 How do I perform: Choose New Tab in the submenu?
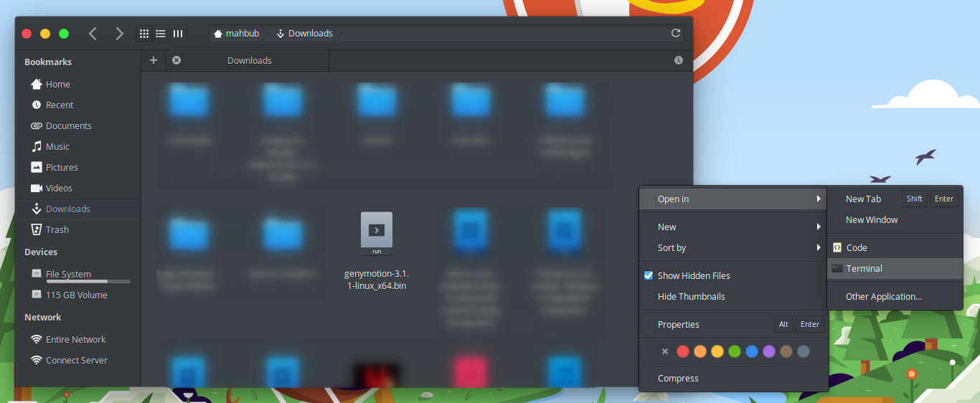point(895,199)
